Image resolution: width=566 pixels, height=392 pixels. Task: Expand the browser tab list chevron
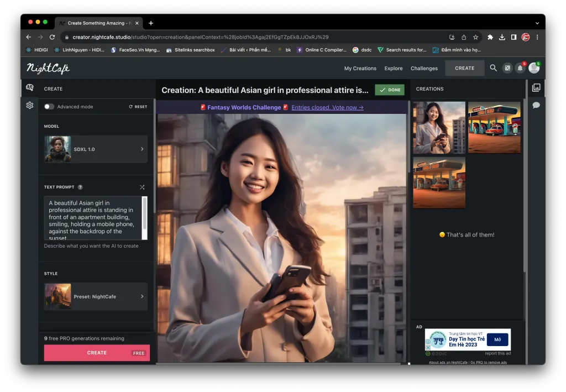pyautogui.click(x=537, y=23)
